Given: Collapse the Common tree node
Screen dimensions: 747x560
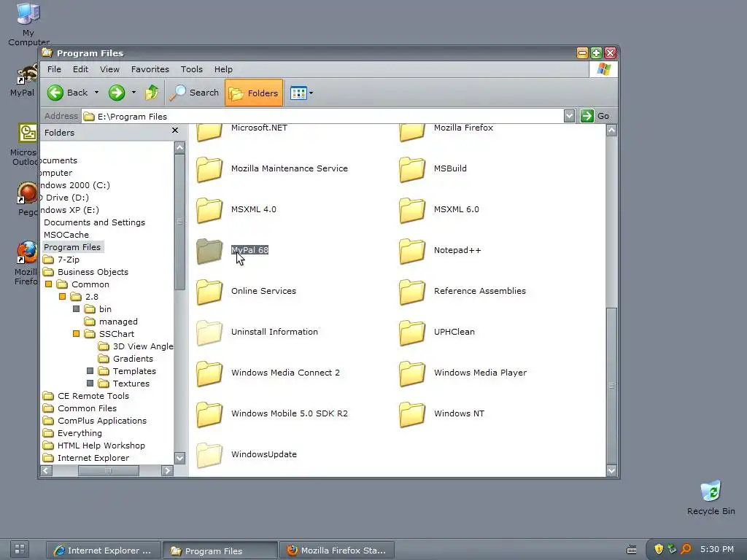Looking at the screenshot, I should point(48,284).
